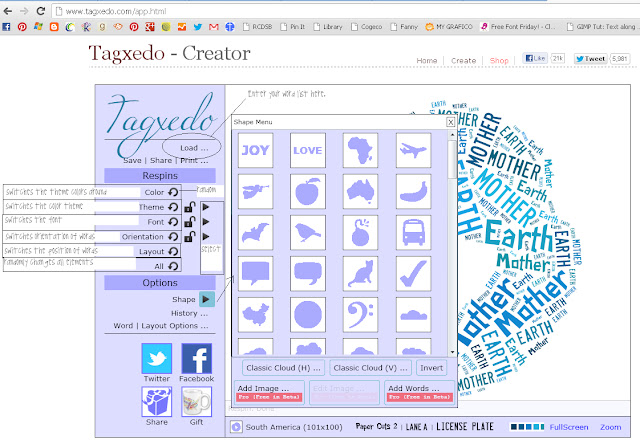This screenshot has height=444, width=640.
Task: Respin the Layout setting
Action: point(173,251)
